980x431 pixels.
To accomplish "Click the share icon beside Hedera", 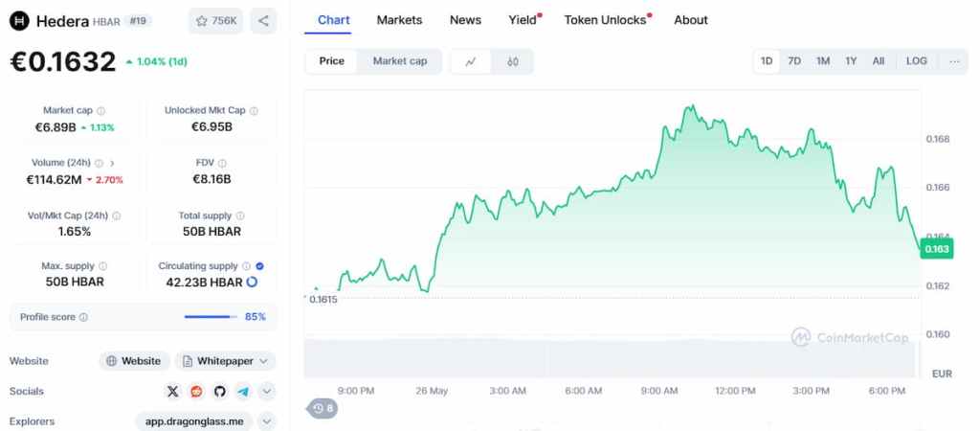I will point(263,20).
